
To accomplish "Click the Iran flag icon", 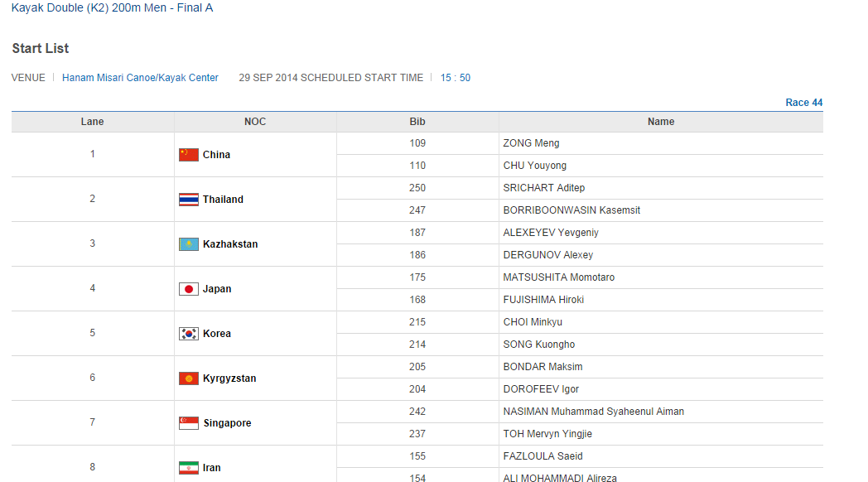I will coord(189,468).
